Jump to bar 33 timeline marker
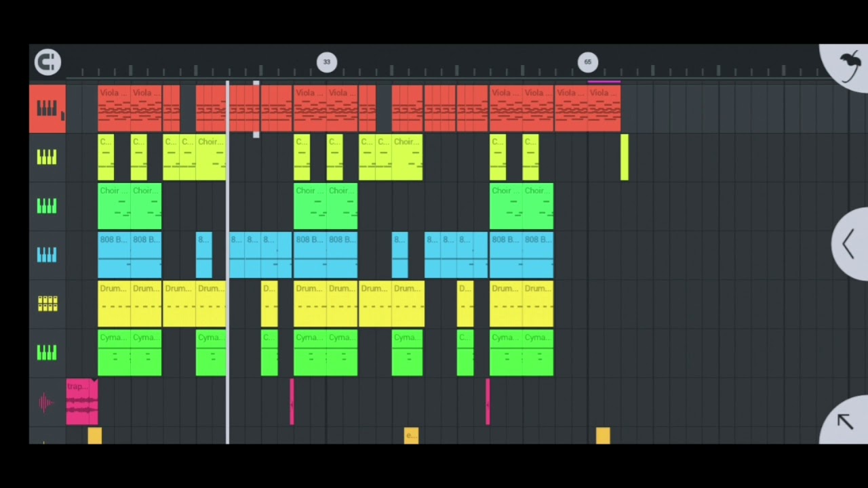 pos(327,62)
